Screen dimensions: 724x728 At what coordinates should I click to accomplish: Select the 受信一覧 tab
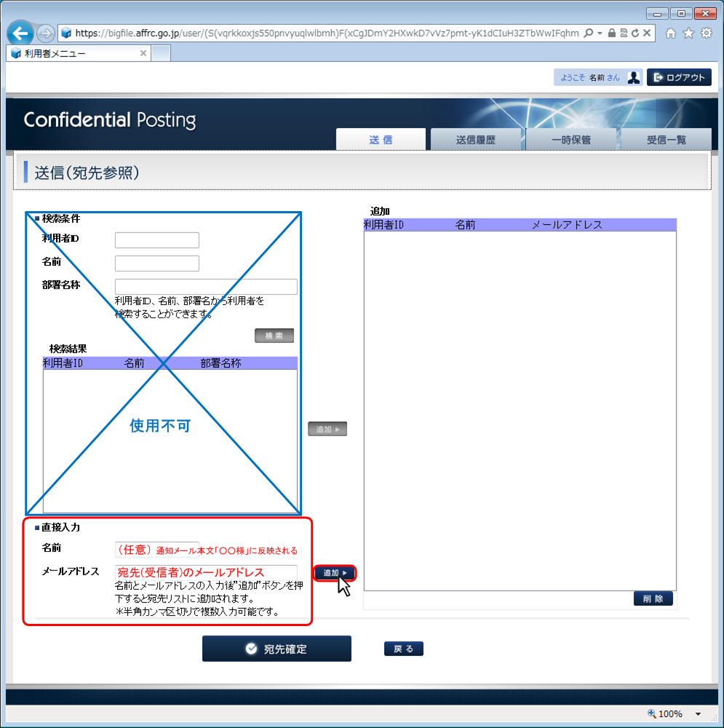click(666, 140)
